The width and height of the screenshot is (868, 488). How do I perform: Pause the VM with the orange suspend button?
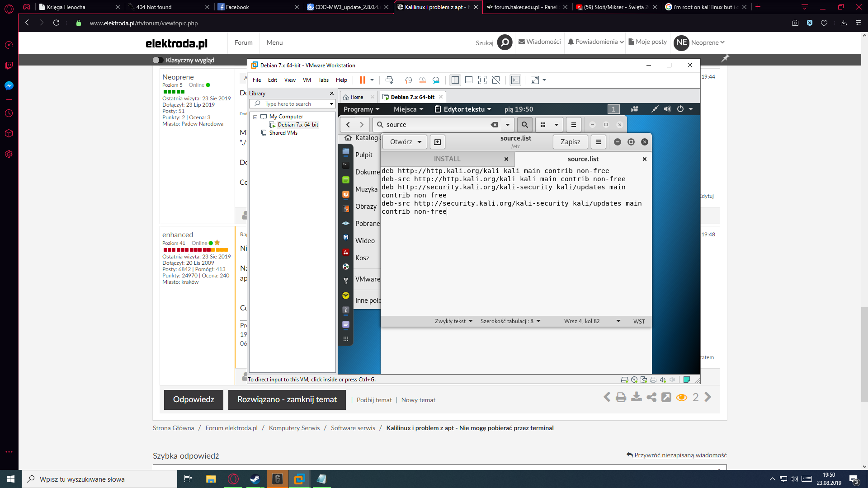coord(362,80)
